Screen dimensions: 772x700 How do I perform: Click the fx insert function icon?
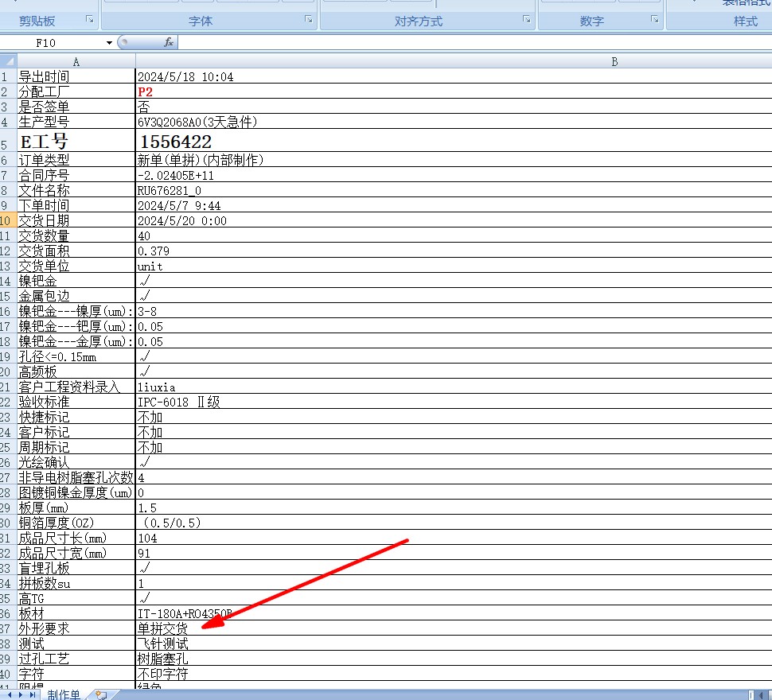[x=169, y=42]
